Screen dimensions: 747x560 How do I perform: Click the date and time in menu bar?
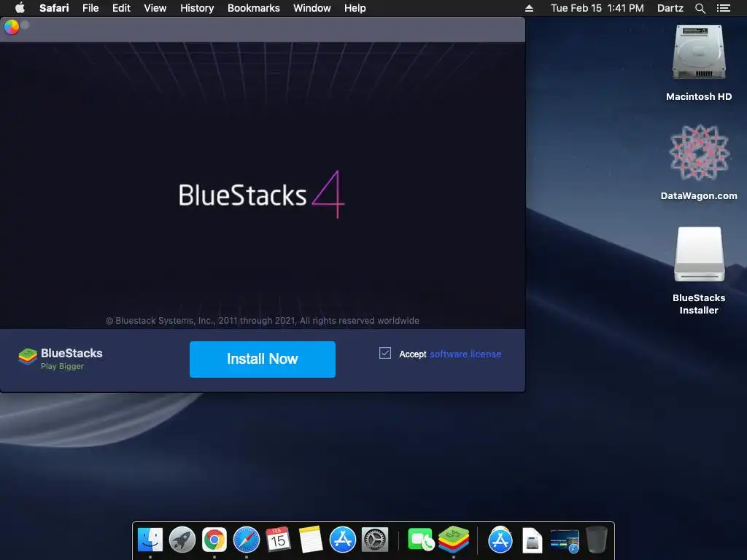point(597,8)
